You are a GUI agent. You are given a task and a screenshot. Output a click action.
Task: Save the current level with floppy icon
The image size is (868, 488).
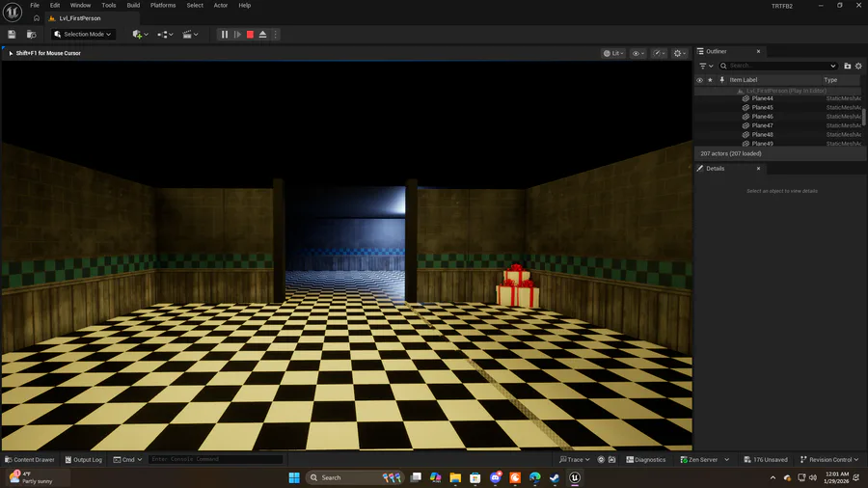point(12,35)
